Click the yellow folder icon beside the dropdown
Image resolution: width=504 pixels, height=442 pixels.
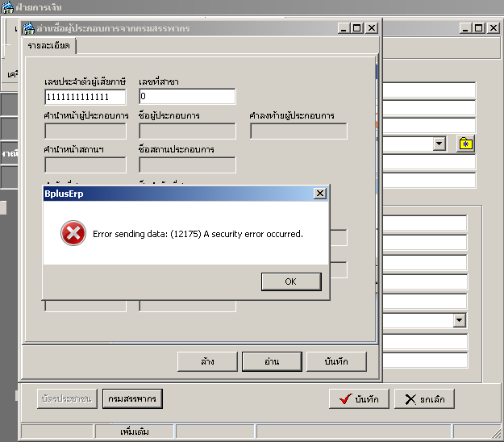coord(465,144)
